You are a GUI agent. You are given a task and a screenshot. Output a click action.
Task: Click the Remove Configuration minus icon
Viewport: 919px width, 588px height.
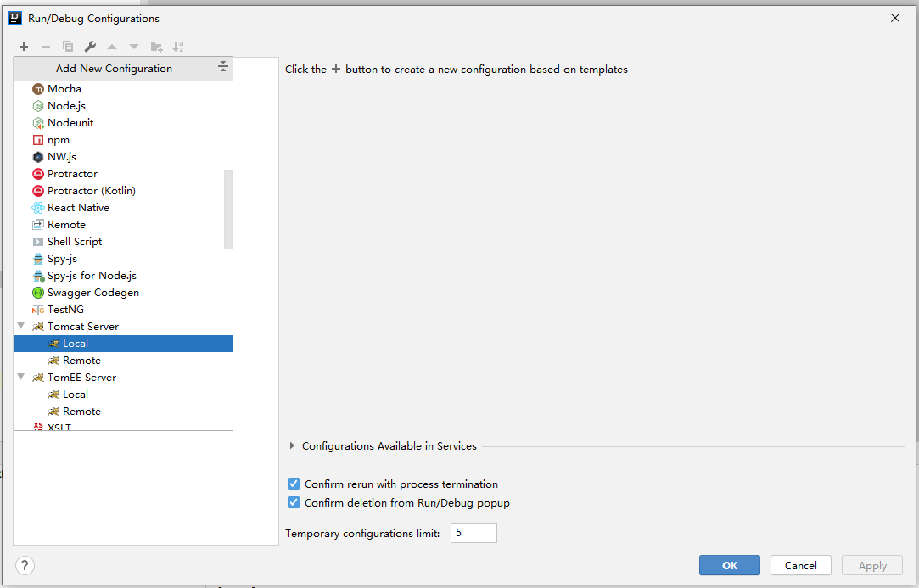point(46,47)
